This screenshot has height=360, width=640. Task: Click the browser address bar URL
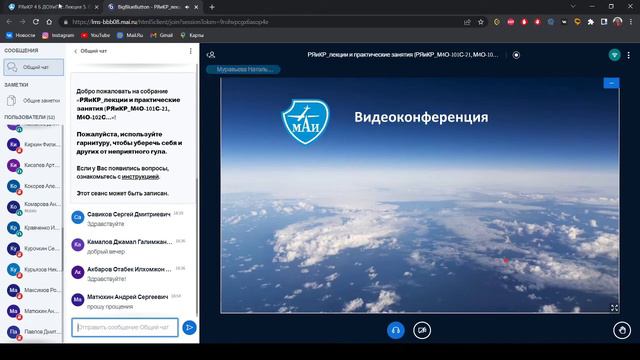170,22
